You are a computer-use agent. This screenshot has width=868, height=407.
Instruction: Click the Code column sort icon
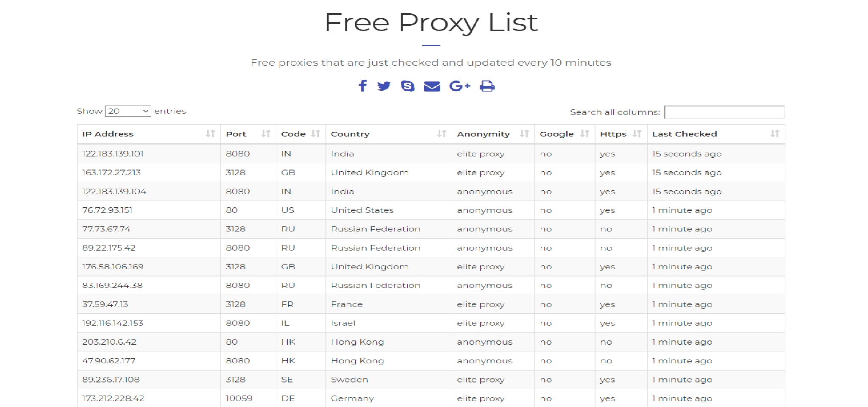click(x=316, y=134)
